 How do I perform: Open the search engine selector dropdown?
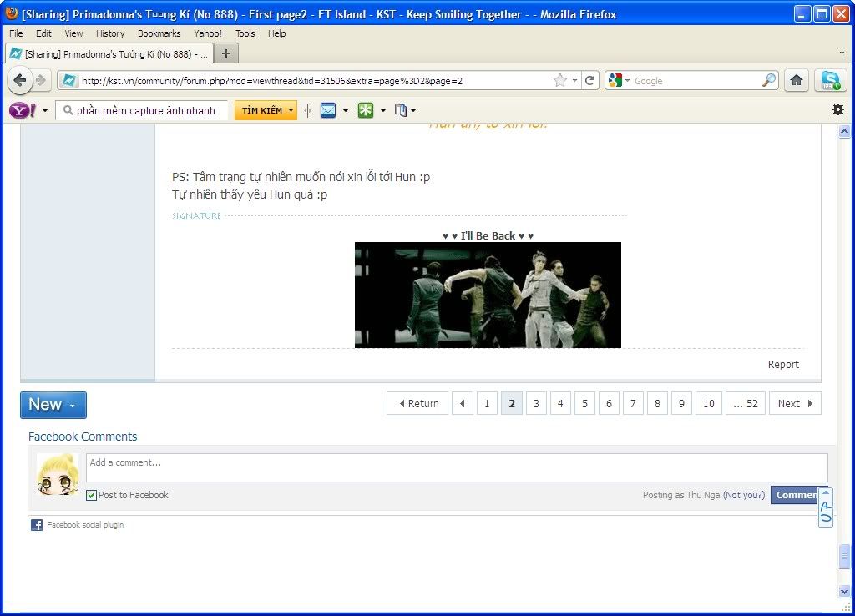tap(628, 81)
